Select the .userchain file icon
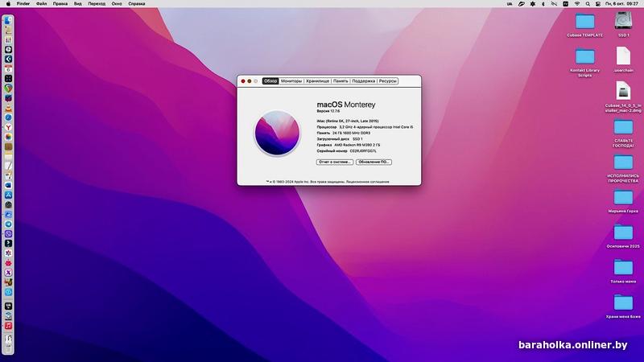This screenshot has height=362, width=644. pos(623,56)
